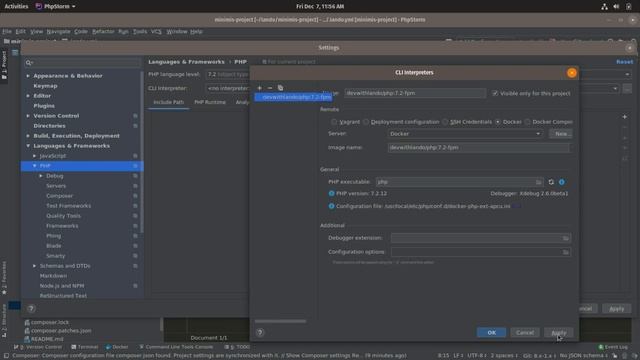Viewport: 640px width, 360px height.
Task: Expand Configuration options field editor
Action: [566, 252]
